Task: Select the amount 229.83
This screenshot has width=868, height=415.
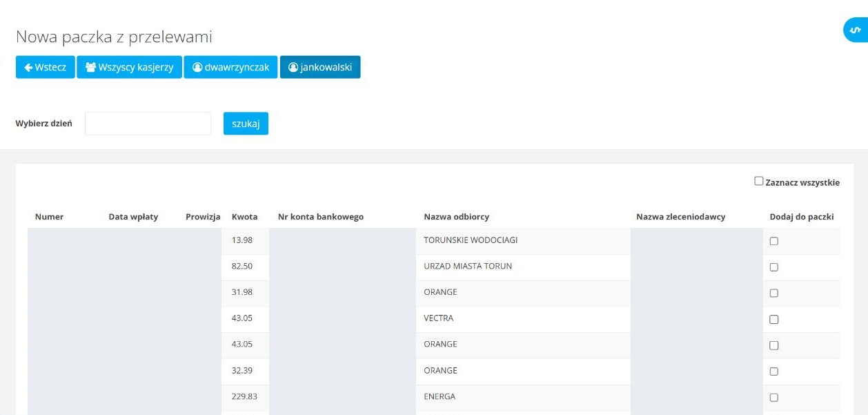Action: coord(244,396)
